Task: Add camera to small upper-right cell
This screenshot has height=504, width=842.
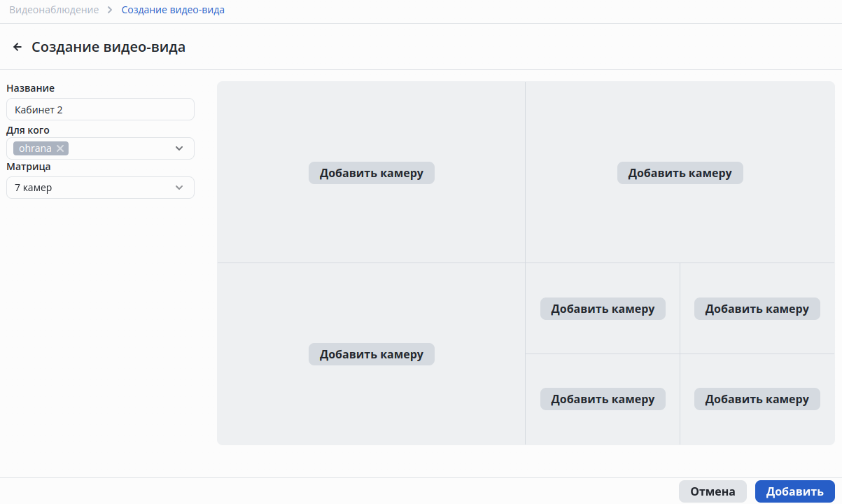Action: (757, 309)
